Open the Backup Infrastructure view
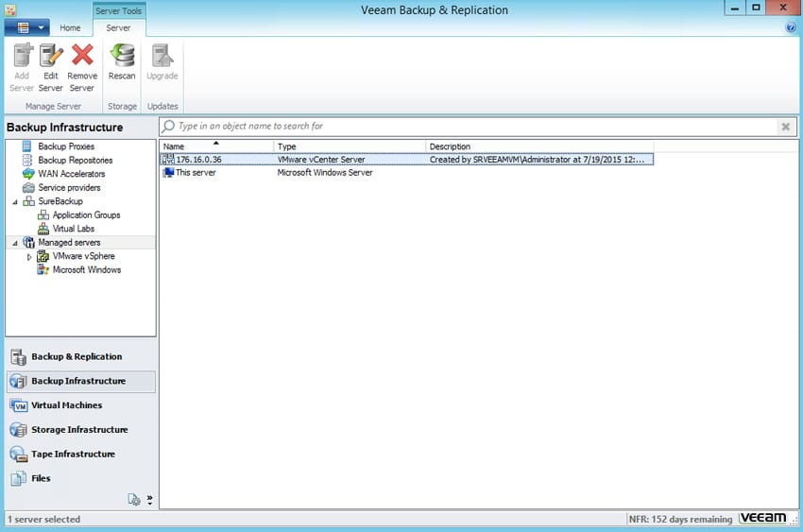Screen dimensions: 803x532 [81, 381]
